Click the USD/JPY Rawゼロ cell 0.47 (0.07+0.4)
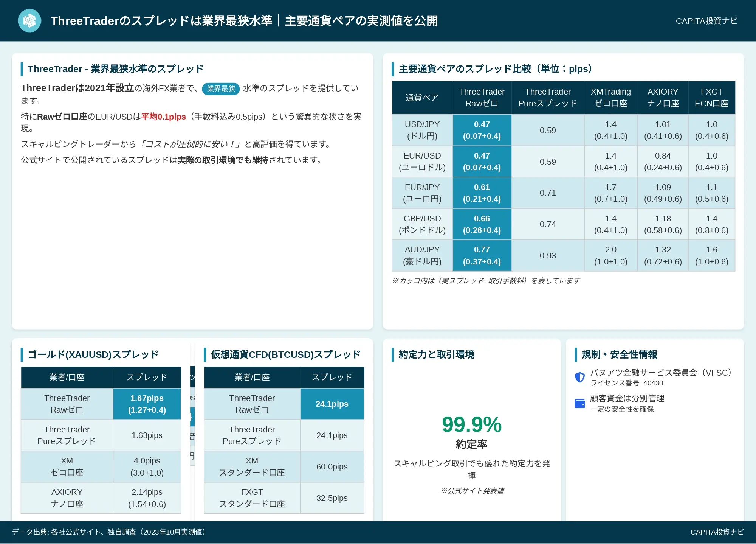 482,130
